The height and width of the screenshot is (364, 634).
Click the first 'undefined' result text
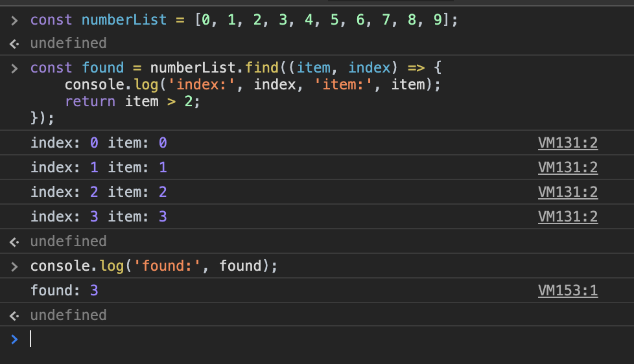[x=68, y=43]
